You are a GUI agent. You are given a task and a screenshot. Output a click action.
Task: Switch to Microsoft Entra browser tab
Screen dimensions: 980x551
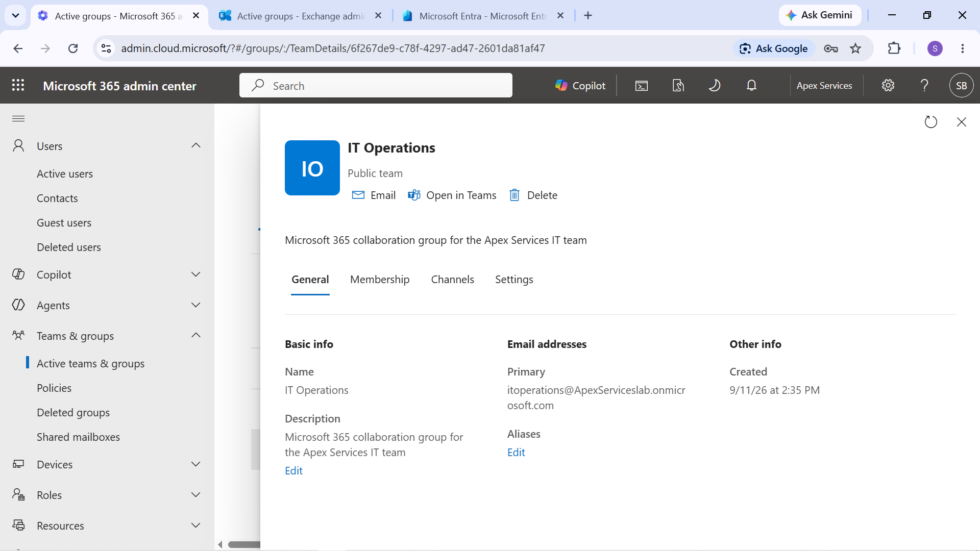coord(483,16)
